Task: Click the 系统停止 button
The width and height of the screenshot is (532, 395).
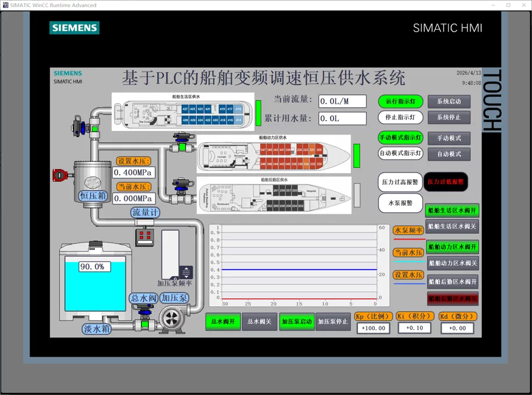Action: [449, 117]
